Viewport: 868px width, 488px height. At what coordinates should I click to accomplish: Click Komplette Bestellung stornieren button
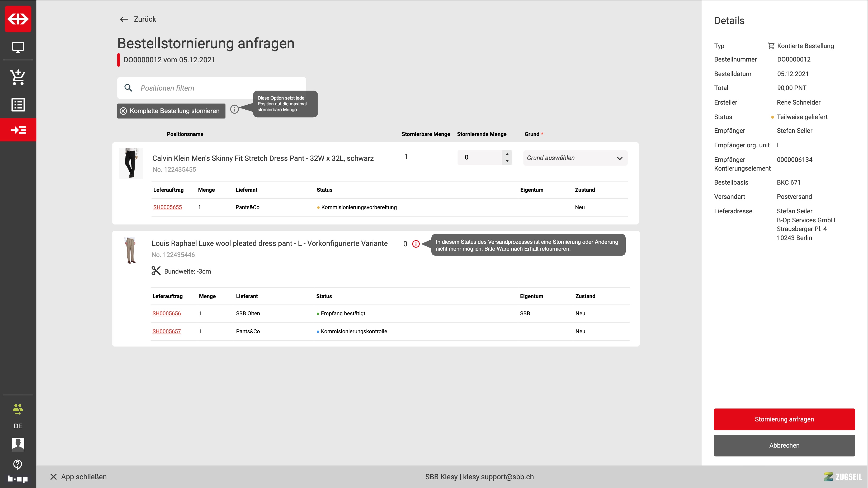[171, 111]
